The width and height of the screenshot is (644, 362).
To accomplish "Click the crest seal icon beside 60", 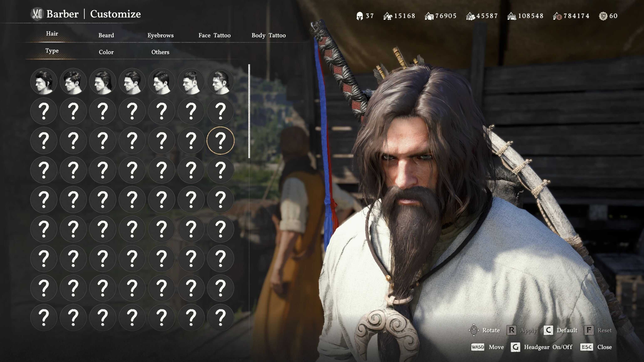I will (x=603, y=16).
